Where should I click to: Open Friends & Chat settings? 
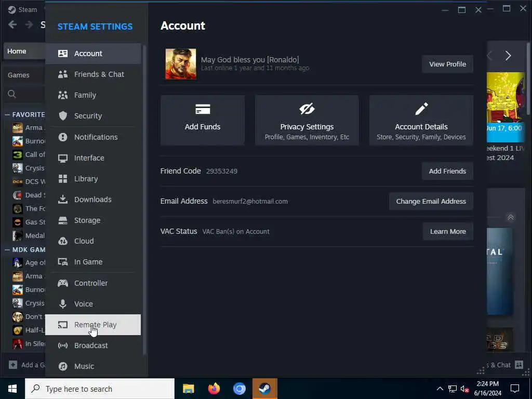[93, 74]
